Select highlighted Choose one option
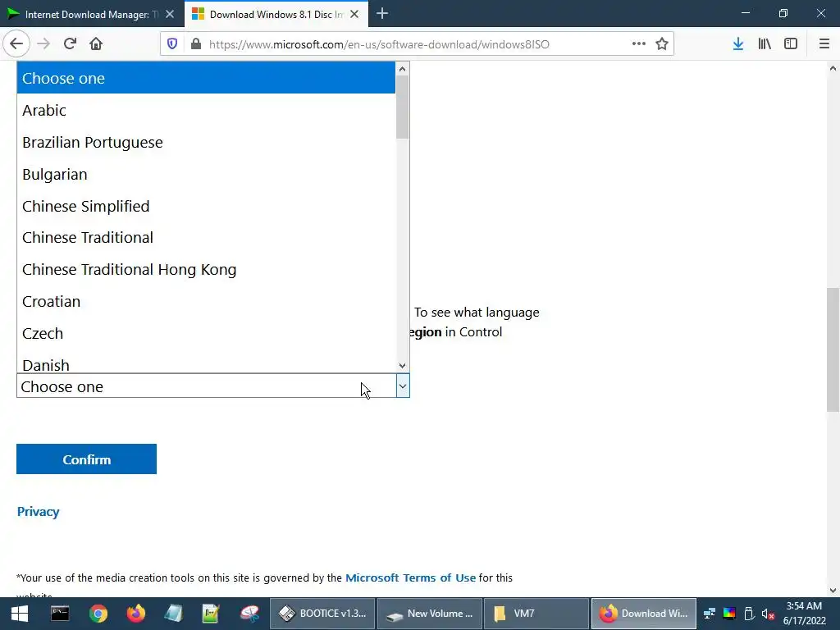This screenshot has height=630, width=840. tap(206, 78)
